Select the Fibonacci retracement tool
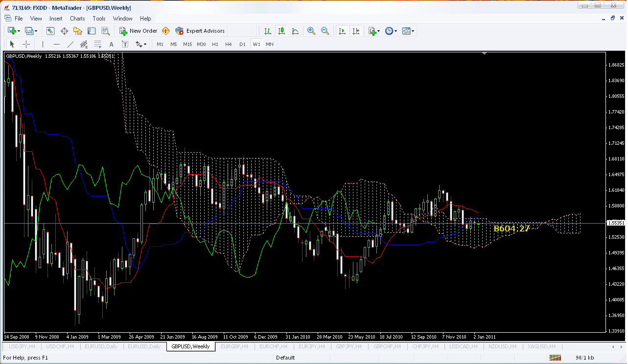Screen dimensions: 628x364 point(98,44)
